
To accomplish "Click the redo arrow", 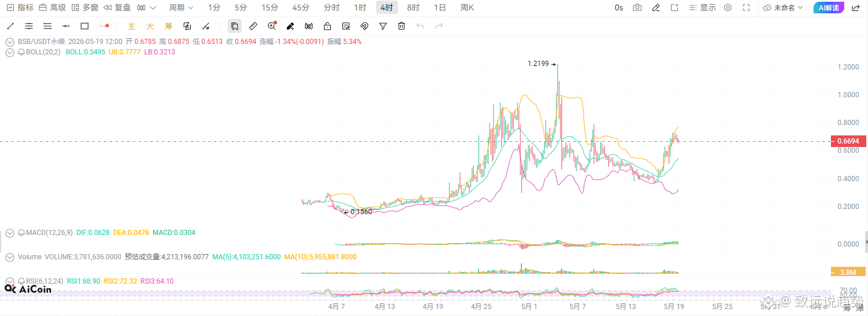I will pyautogui.click(x=439, y=26).
